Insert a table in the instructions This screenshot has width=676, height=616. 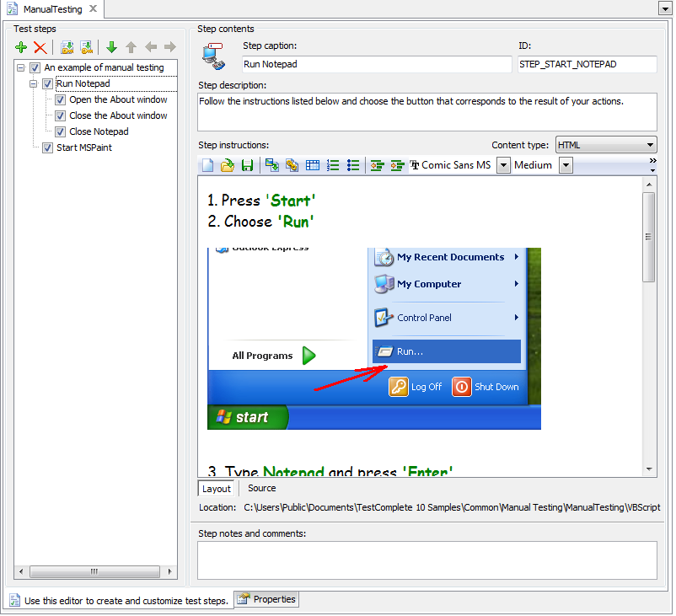tap(312, 165)
